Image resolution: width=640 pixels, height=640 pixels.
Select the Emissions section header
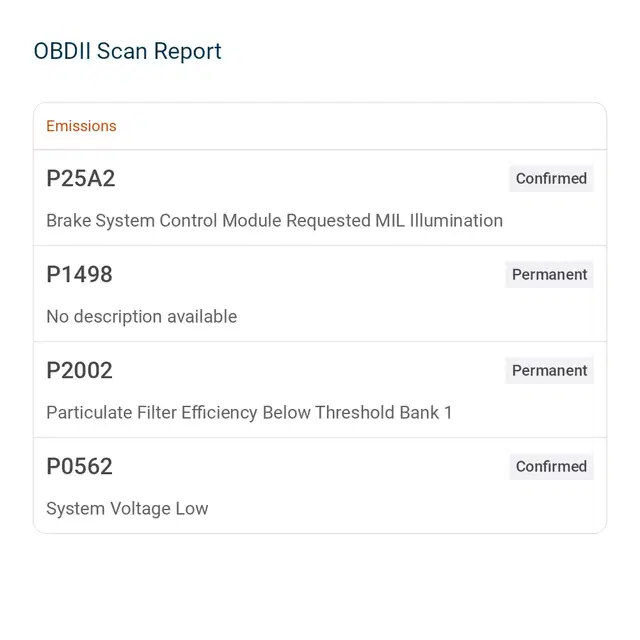click(x=81, y=126)
